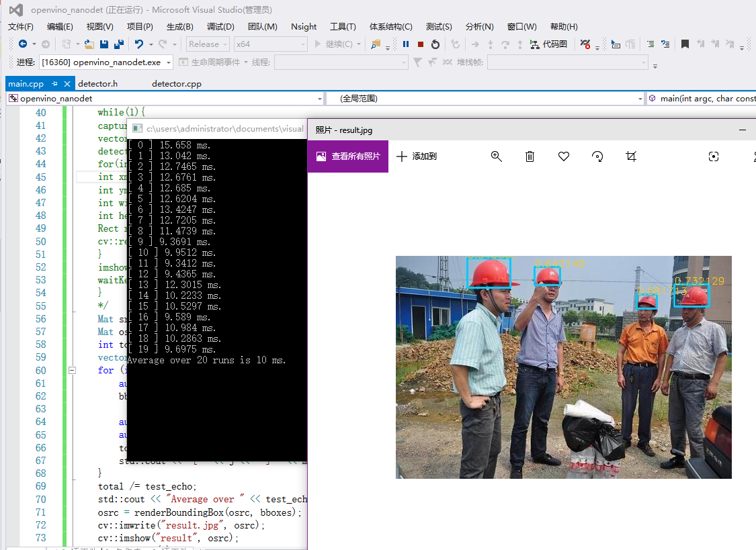This screenshot has height=550, width=756.
Task: Favorite the photo with the heart
Action: [563, 156]
